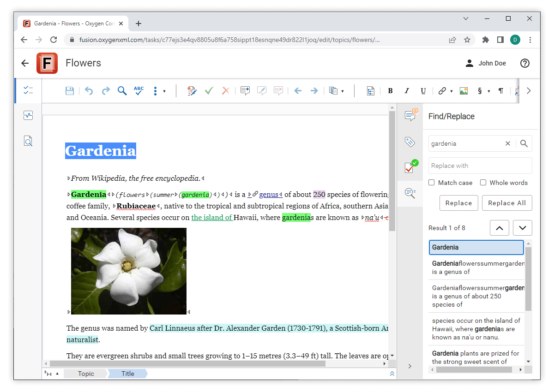Screen dimensions: 554x392
Task: Reject the tracked change (red X)
Action: tap(225, 91)
